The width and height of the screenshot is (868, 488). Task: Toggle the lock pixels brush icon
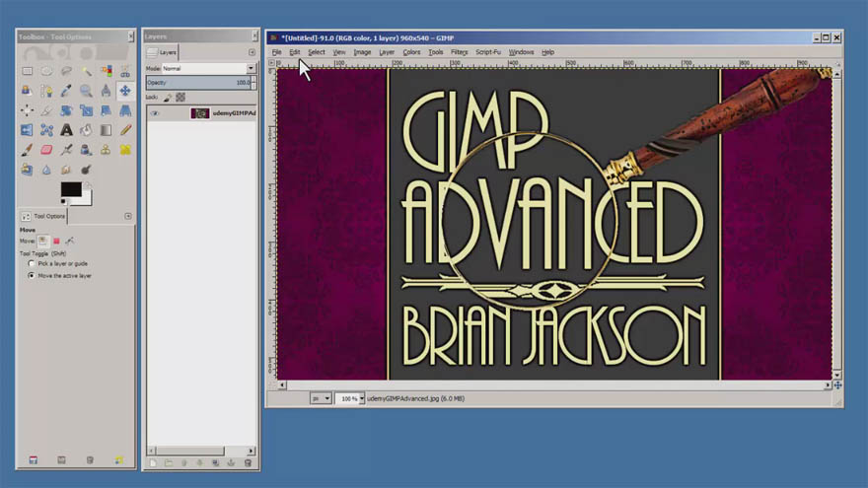coord(168,98)
